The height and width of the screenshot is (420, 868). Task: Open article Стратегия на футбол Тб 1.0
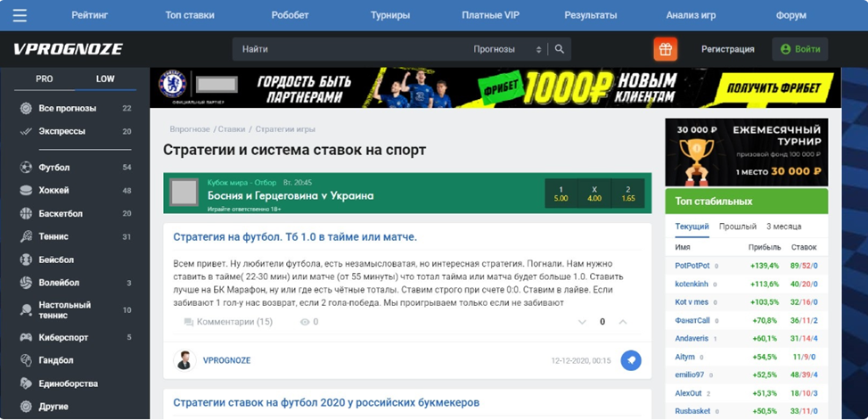295,237
